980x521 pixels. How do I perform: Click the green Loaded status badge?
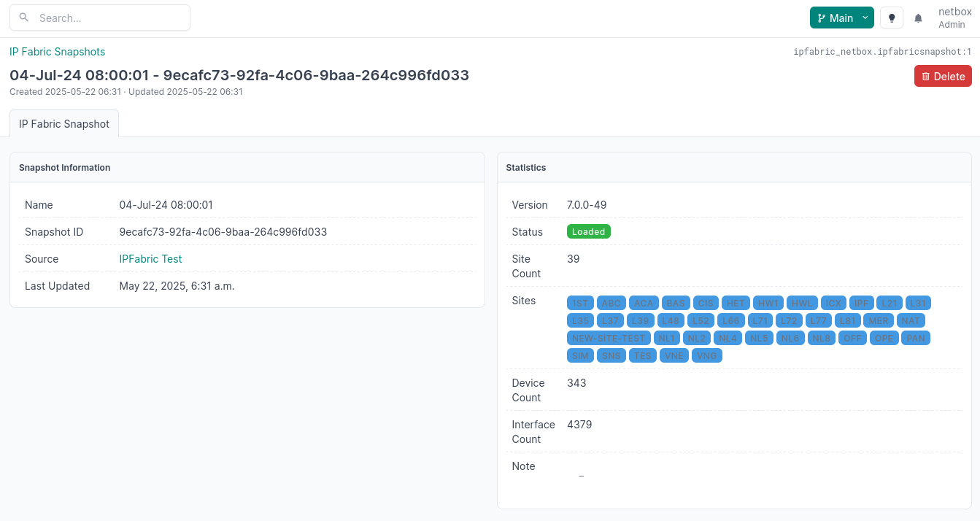[x=588, y=232]
